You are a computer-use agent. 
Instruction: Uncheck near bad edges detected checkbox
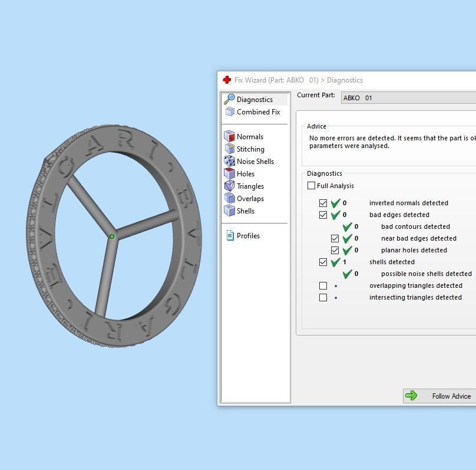(x=335, y=238)
